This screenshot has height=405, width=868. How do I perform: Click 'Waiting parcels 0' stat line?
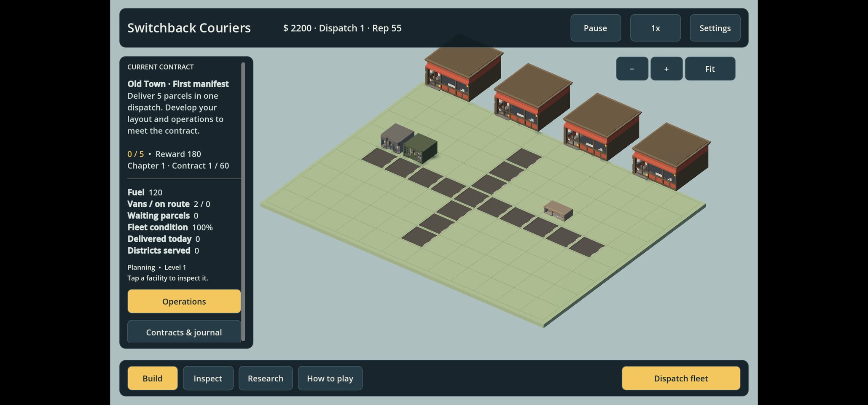(163, 216)
